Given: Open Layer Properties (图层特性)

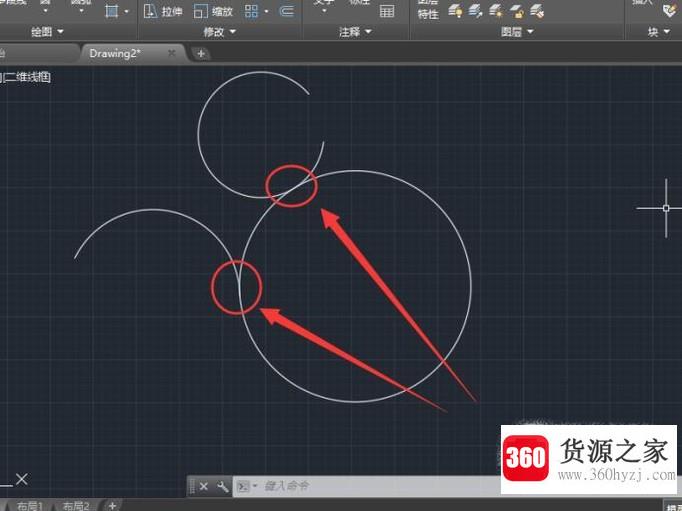Looking at the screenshot, I should [x=428, y=10].
